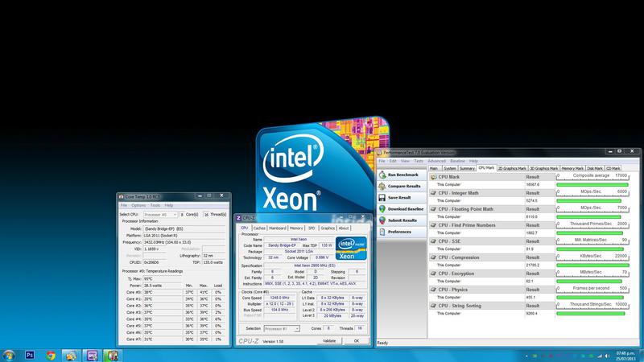Switch to the SPD tab in CPU-Z

tap(312, 228)
